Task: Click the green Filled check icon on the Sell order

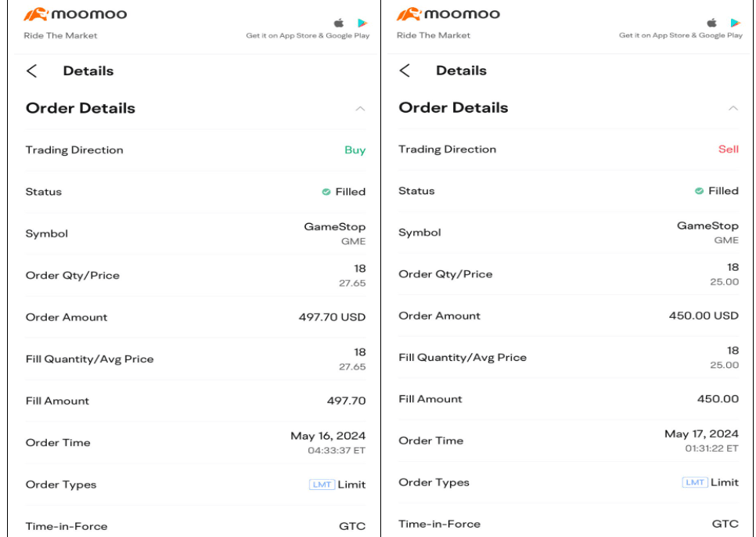Action: (699, 191)
